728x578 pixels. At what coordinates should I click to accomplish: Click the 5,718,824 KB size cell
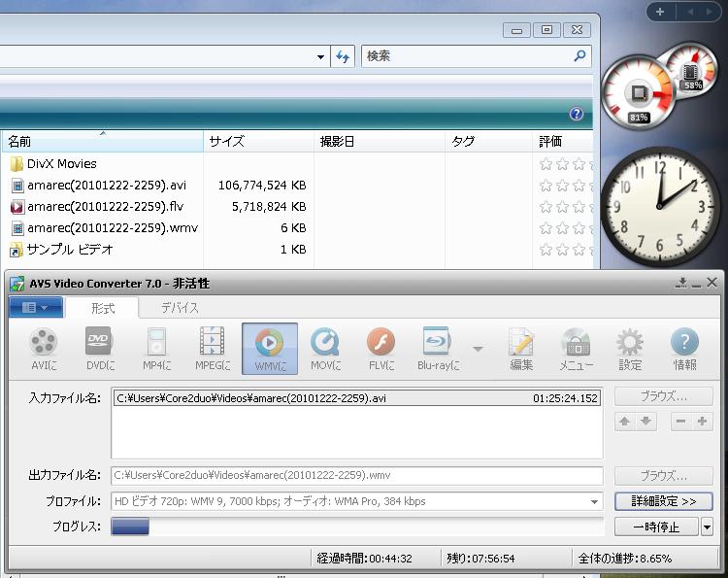tap(269, 207)
